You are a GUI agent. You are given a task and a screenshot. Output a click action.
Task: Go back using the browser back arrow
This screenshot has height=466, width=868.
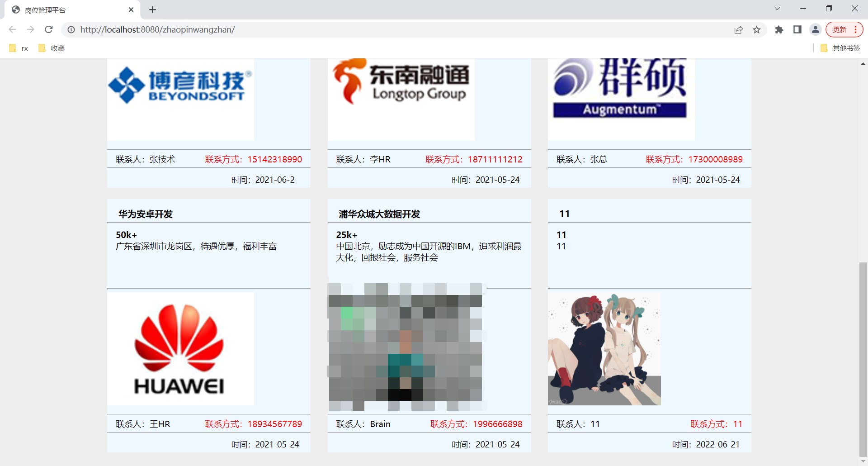pos(12,29)
